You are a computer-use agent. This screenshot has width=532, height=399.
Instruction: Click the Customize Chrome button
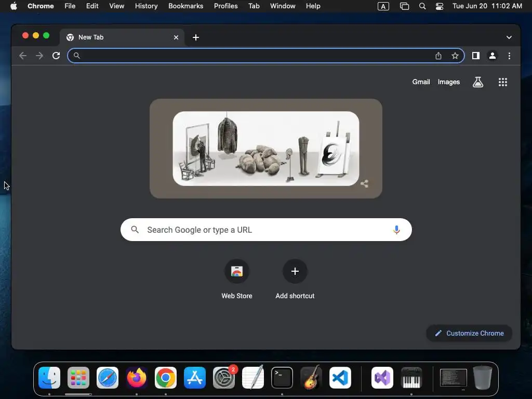(x=469, y=333)
